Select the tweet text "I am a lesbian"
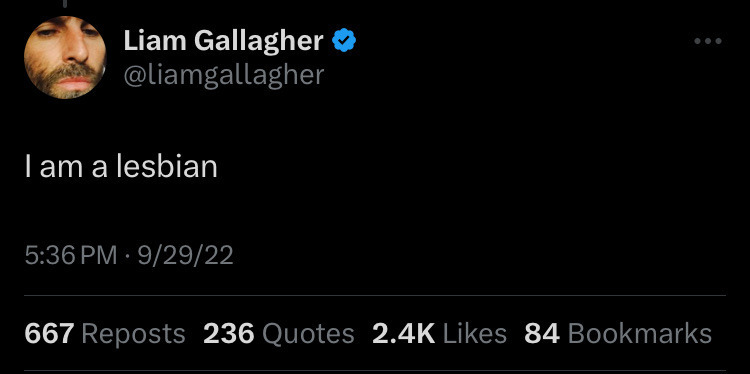Viewport: 750px width, 374px height. (121, 167)
